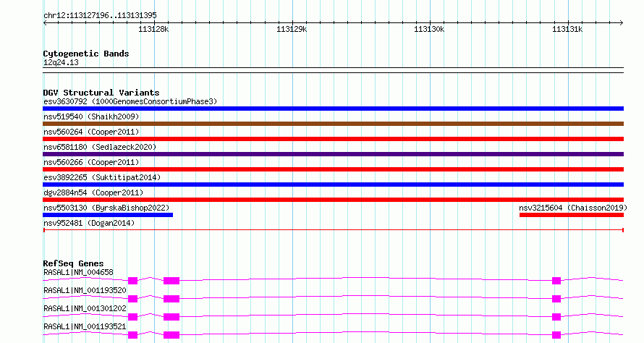This screenshot has width=644, height=343.
Task: Select the blue esv3892265 variant bar
Action: click(333, 185)
